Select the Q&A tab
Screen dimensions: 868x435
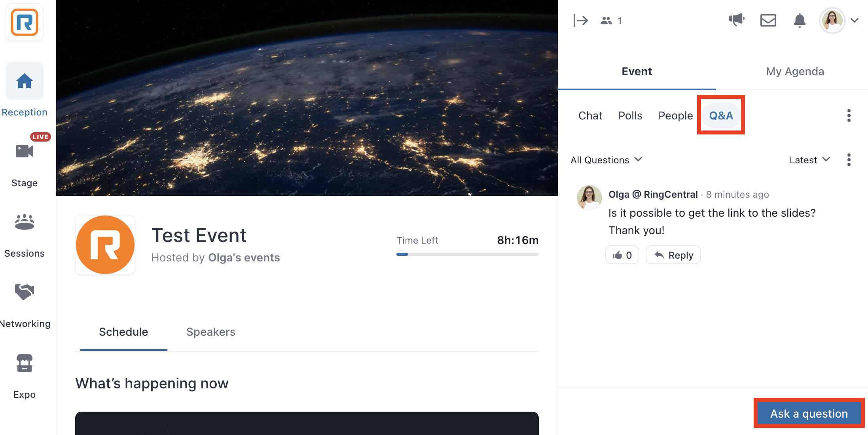[x=721, y=115]
